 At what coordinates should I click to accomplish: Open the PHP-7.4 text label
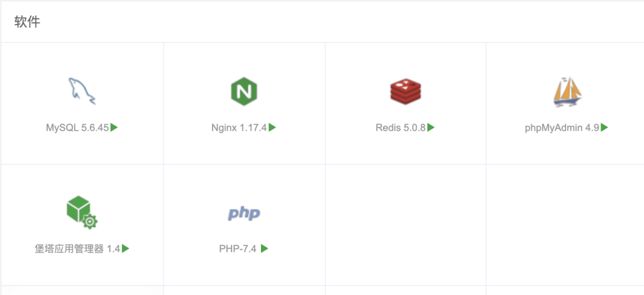point(238,249)
